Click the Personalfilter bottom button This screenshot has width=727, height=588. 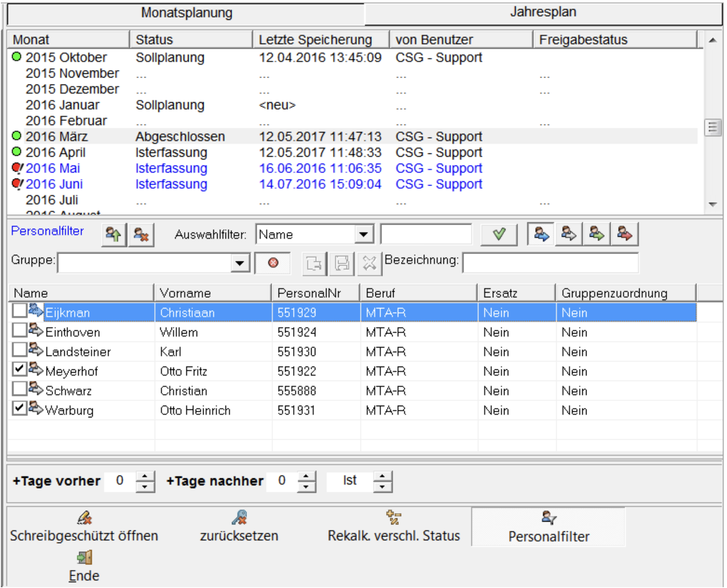(549, 527)
